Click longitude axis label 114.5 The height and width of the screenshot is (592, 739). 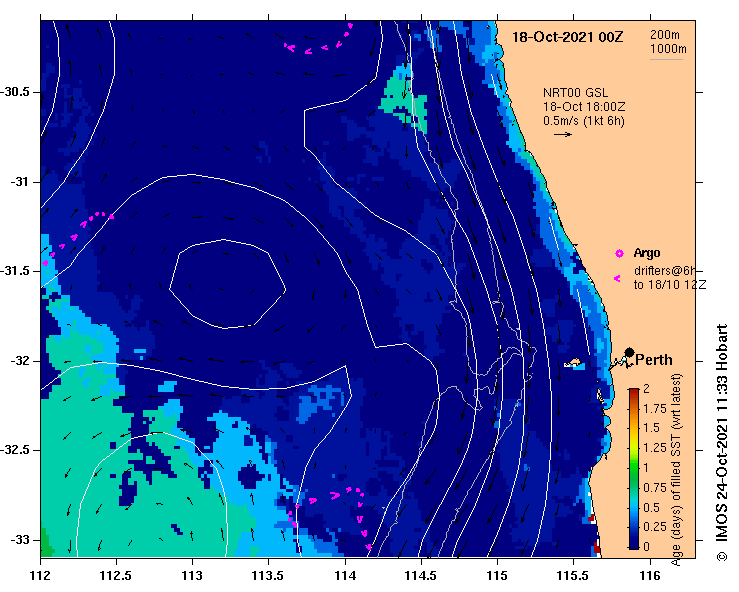421,576
